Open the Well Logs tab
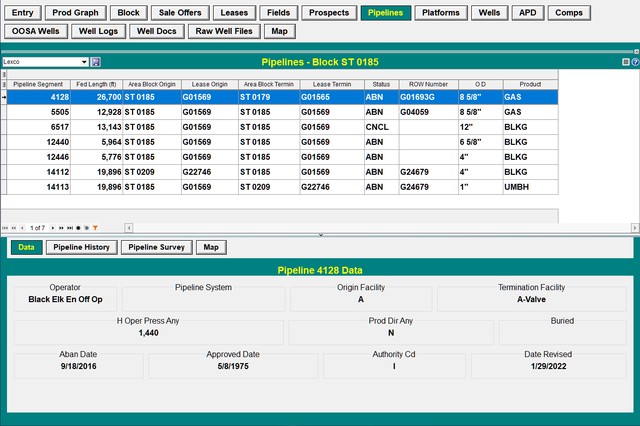The height and width of the screenshot is (426, 640). pos(99,31)
